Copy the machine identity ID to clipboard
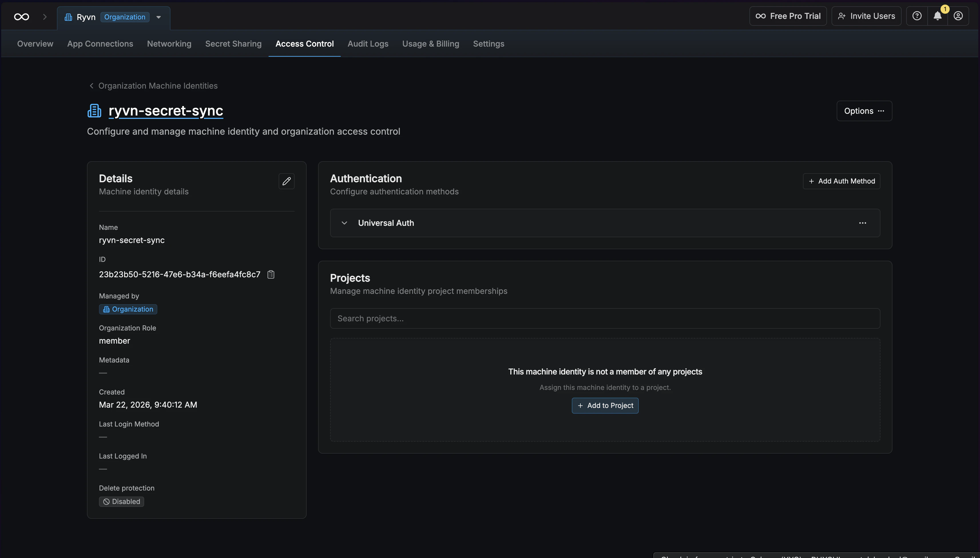This screenshot has width=980, height=558. 271,274
